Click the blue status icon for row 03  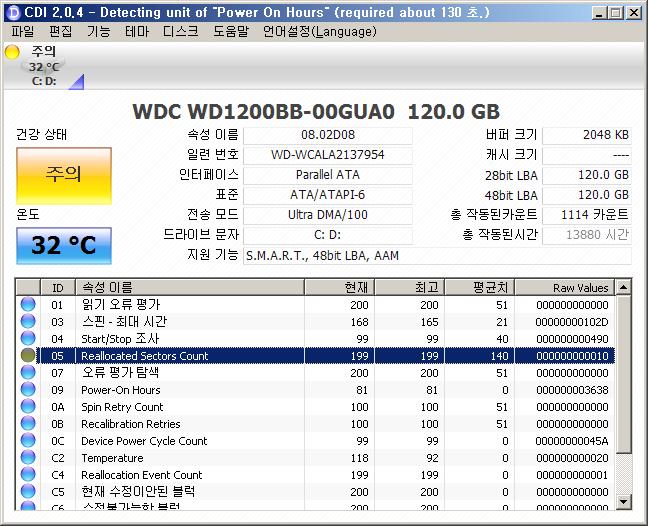[28, 321]
